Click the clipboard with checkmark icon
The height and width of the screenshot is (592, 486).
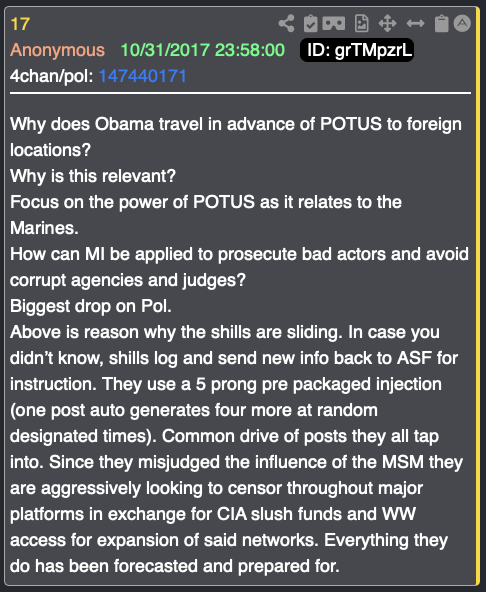click(310, 23)
